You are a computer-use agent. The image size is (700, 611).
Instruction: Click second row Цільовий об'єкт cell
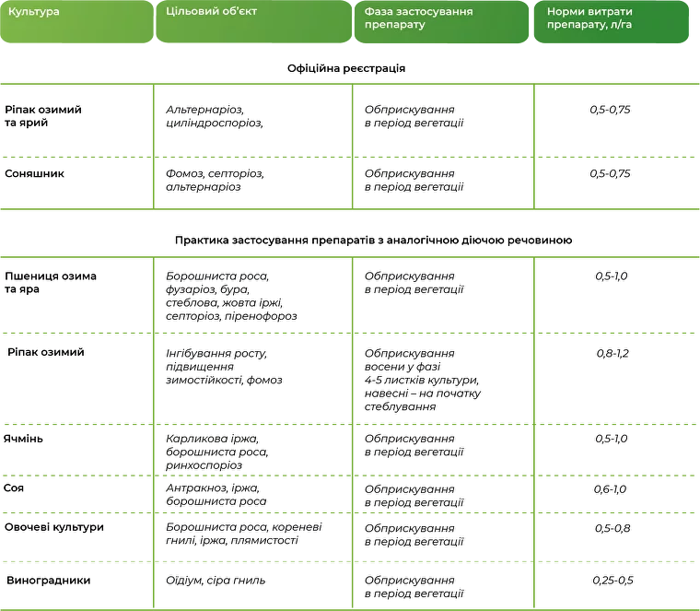[x=255, y=183]
